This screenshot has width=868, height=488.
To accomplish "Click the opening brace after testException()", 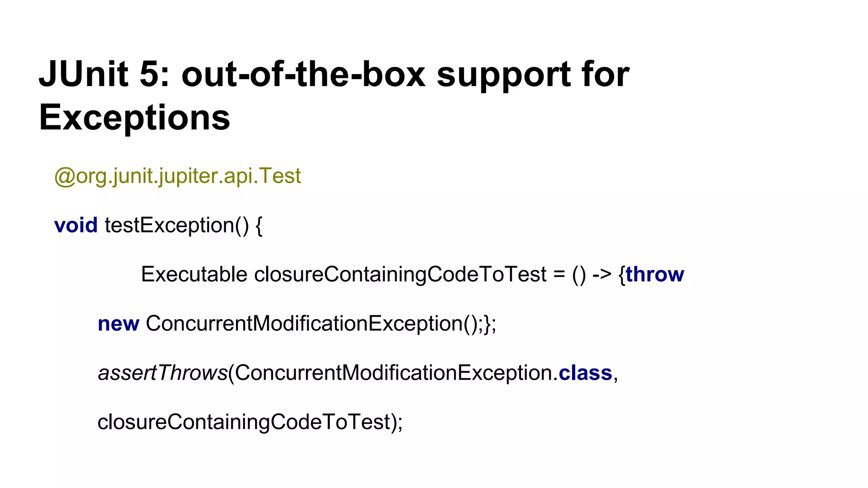I will pos(259,225).
